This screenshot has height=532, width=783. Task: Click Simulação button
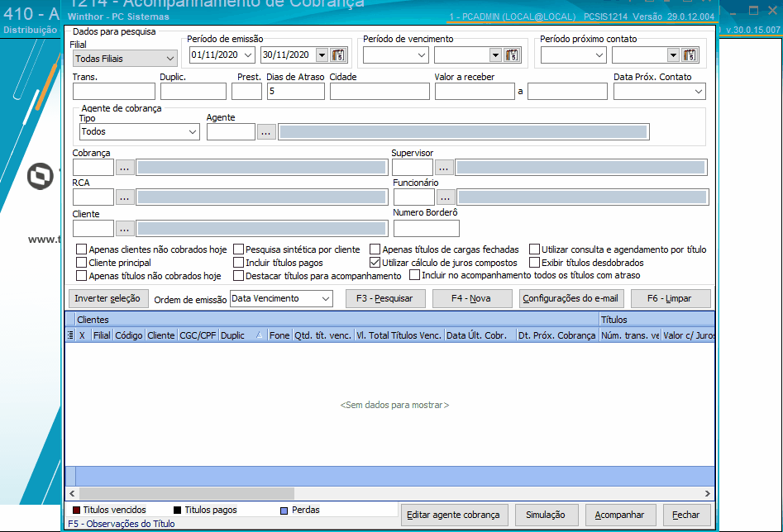tap(547, 515)
